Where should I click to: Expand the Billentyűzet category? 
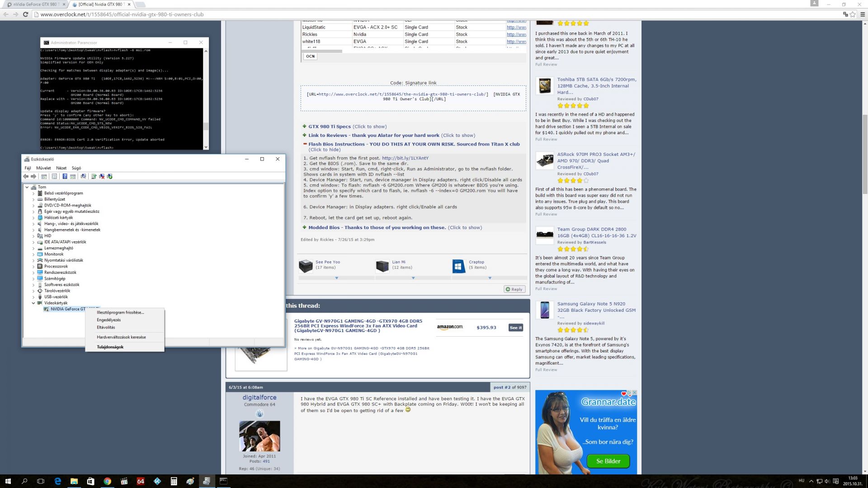click(33, 199)
